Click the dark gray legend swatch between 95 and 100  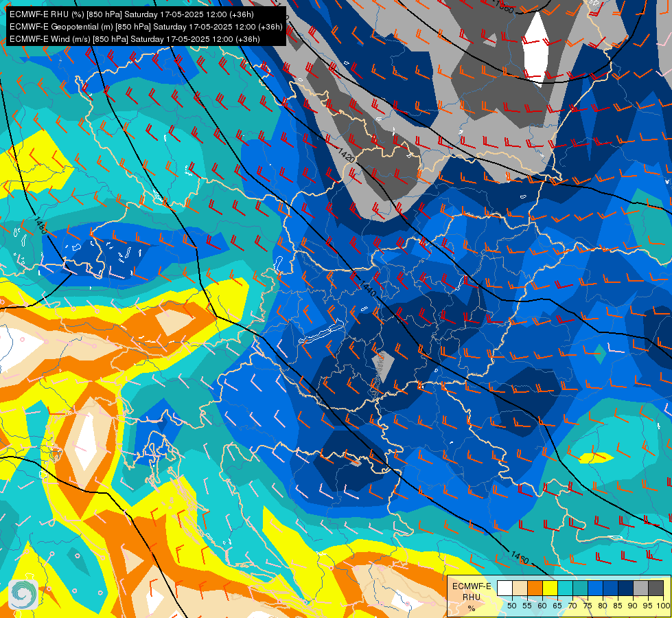click(656, 588)
